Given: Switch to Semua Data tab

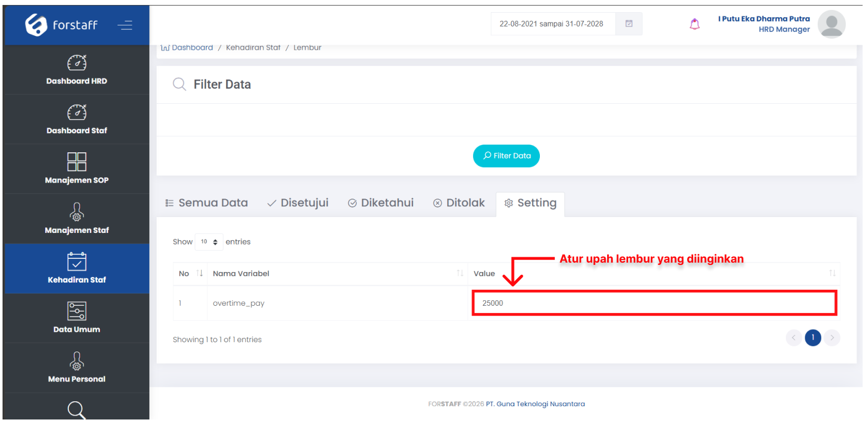Looking at the screenshot, I should [x=207, y=203].
